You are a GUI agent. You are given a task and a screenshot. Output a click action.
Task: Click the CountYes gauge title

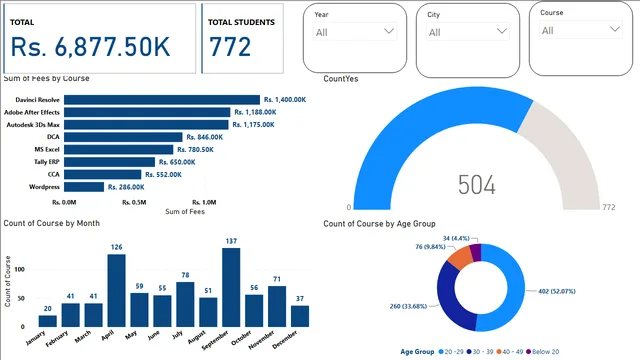tap(340, 79)
